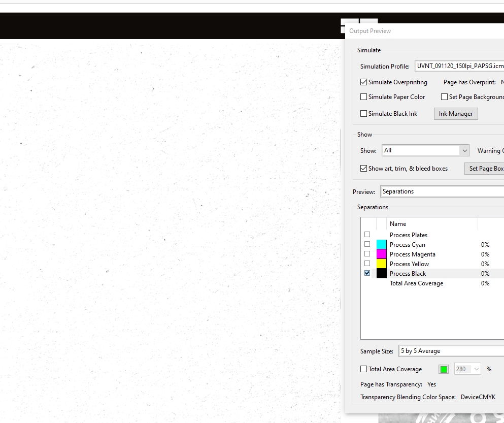Viewport: 504px width, 423px height.
Task: Enable Process Cyan separation checkbox
Action: click(x=367, y=244)
